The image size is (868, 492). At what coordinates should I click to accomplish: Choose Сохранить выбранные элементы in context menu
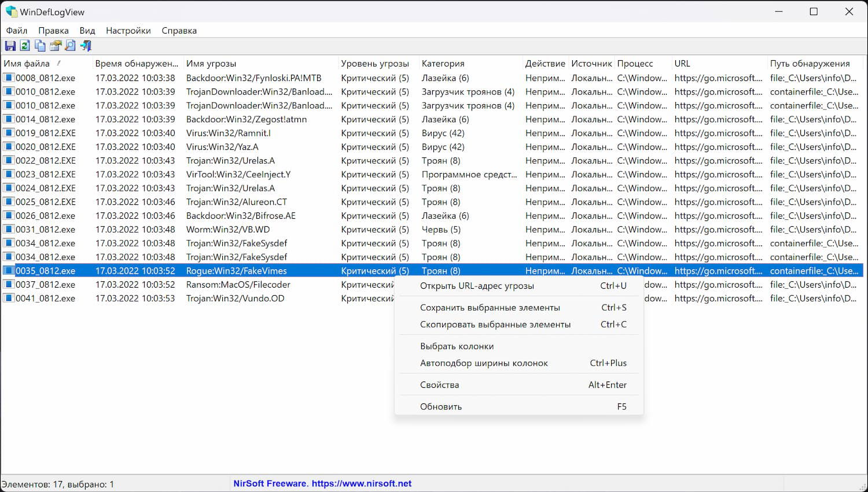pyautogui.click(x=519, y=308)
